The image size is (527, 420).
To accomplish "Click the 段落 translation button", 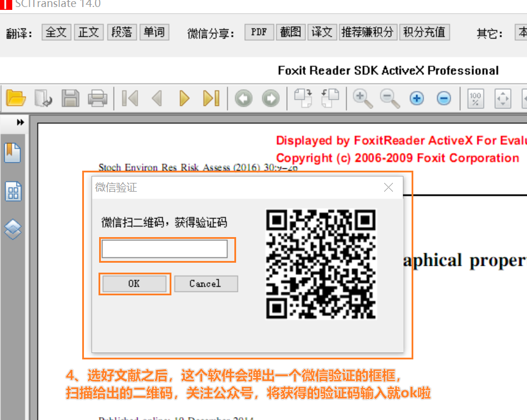I will (122, 32).
